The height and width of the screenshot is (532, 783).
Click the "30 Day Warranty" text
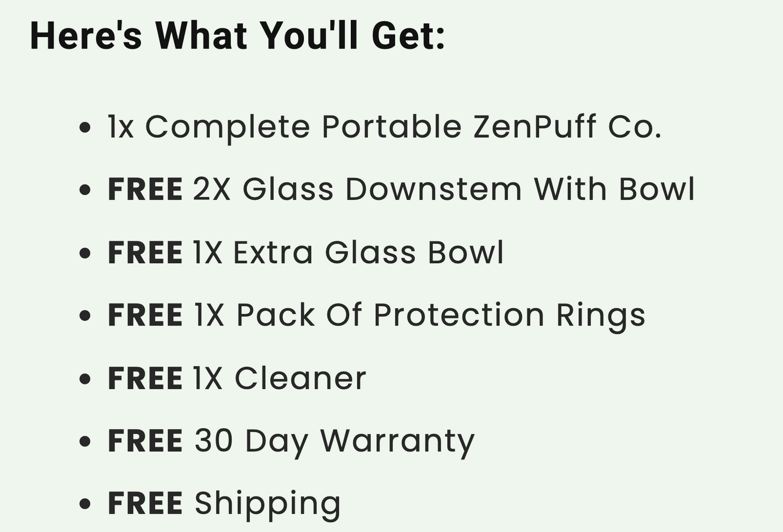[x=334, y=441]
